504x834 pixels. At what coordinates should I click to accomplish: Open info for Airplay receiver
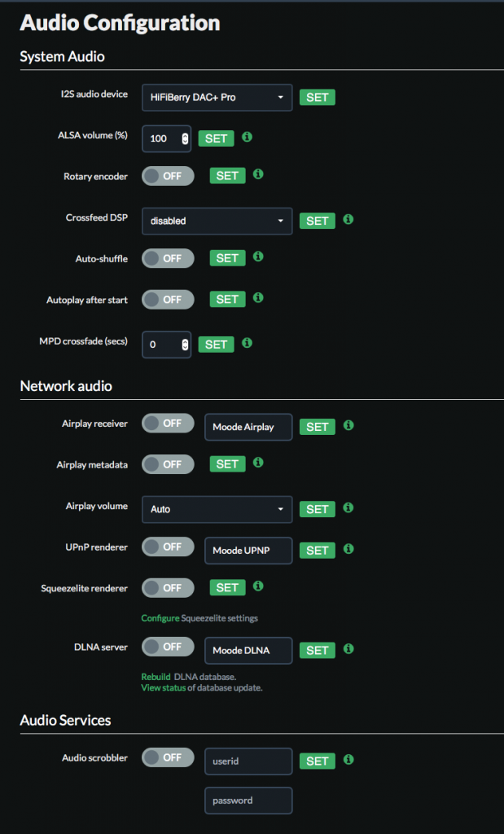click(x=348, y=425)
